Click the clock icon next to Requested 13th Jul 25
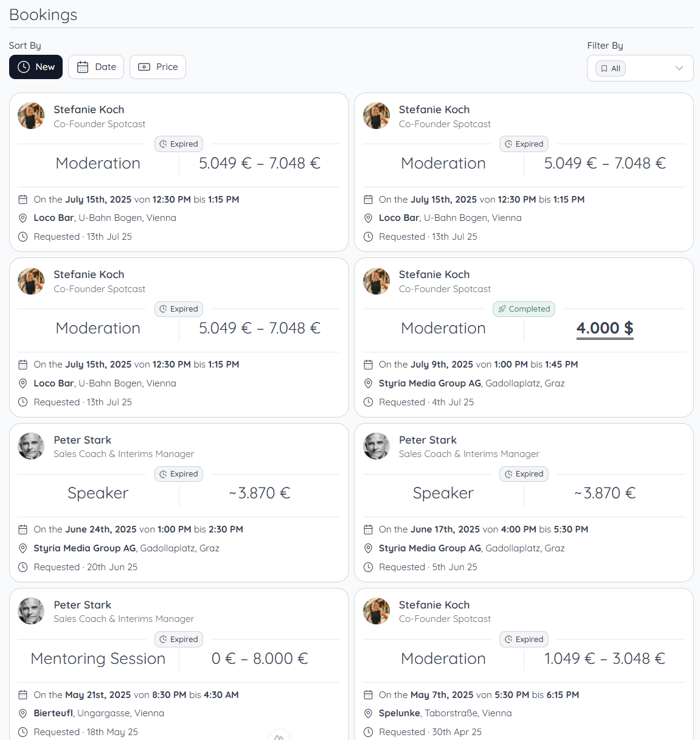Image resolution: width=700 pixels, height=740 pixels. 23,237
